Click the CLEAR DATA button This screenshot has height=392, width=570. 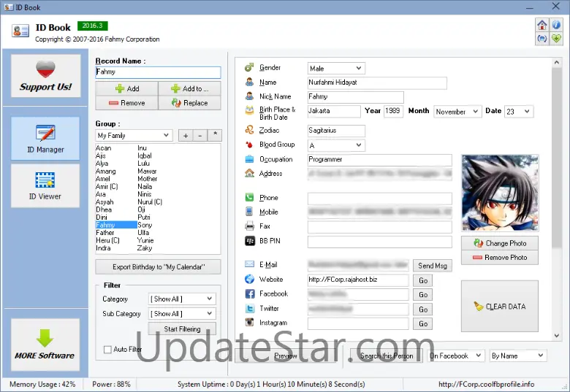click(500, 307)
